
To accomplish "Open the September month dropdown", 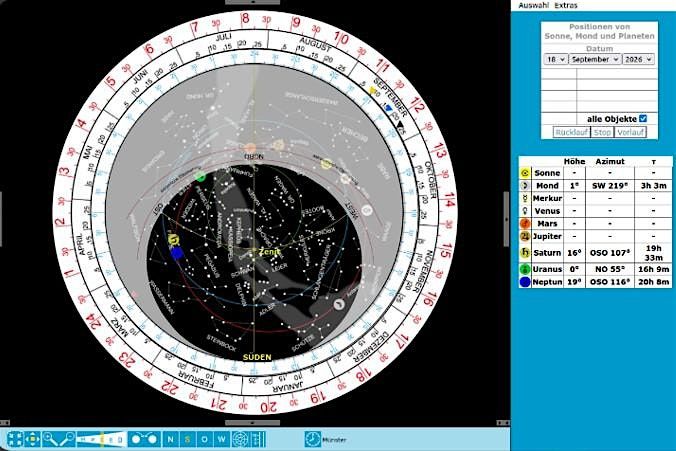I will pyautogui.click(x=595, y=60).
